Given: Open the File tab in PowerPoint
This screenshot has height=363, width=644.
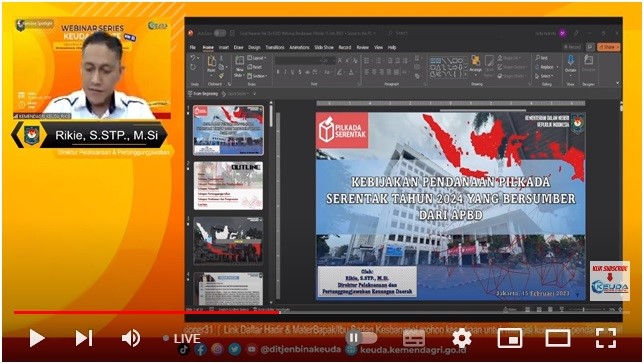Looking at the screenshot, I should (193, 48).
